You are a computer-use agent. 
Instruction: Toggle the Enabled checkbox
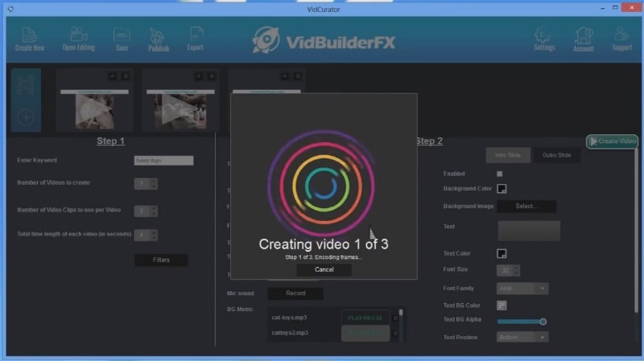(499, 174)
